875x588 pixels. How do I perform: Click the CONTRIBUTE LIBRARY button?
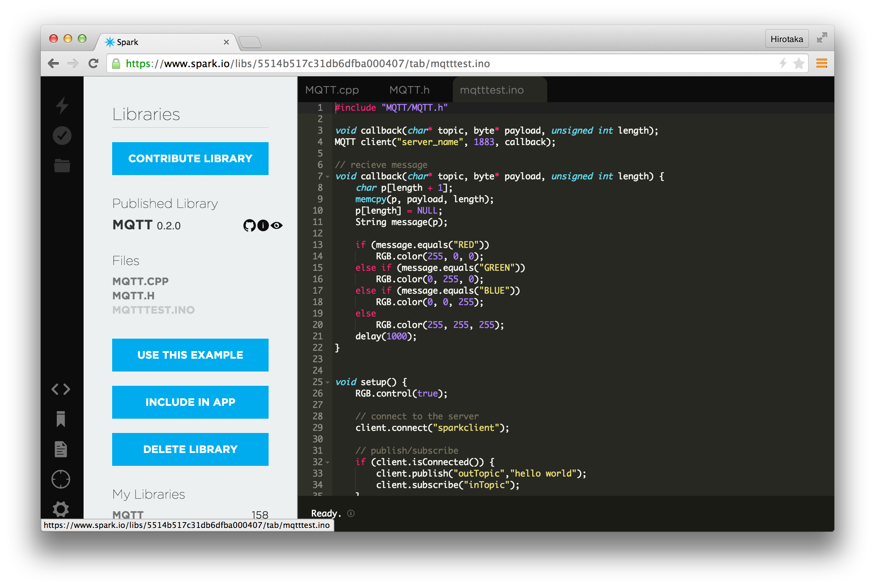click(190, 159)
